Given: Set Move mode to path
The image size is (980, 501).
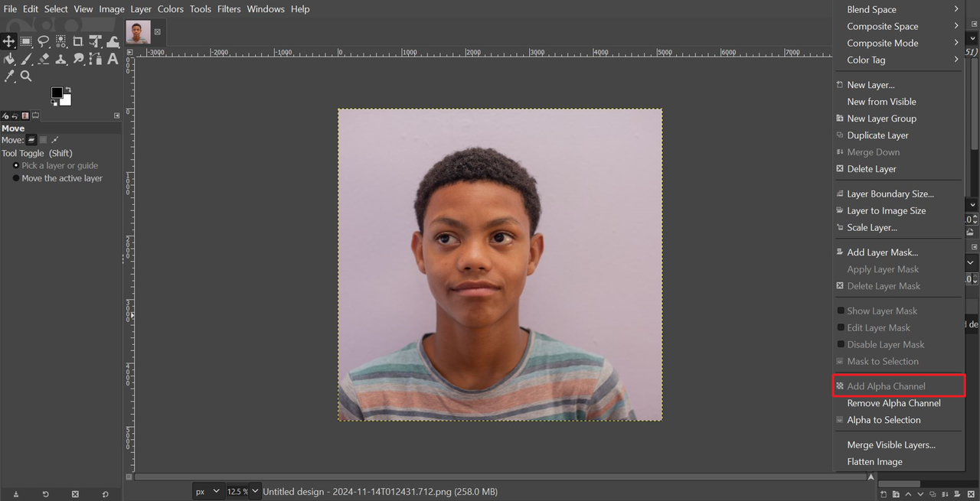Looking at the screenshot, I should [54, 140].
